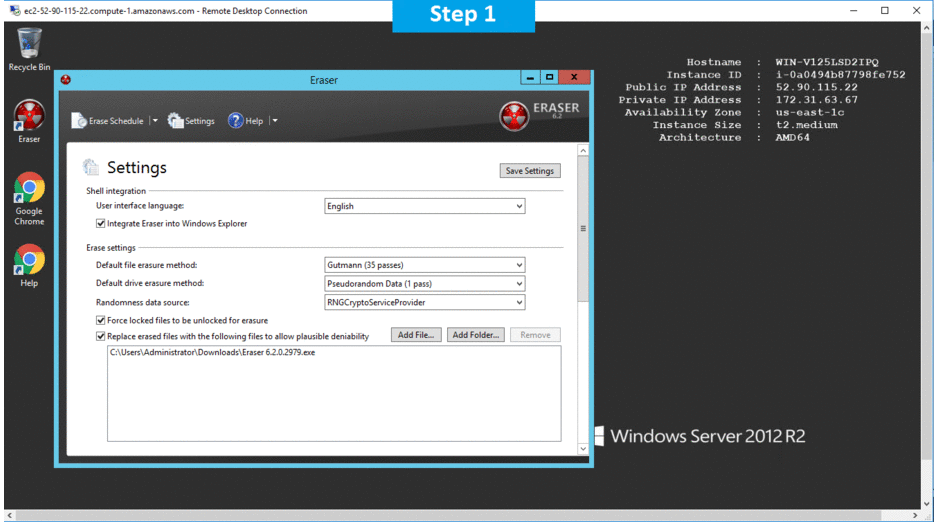Image resolution: width=939 pixels, height=522 pixels.
Task: Click the Save Settings button
Action: pyautogui.click(x=529, y=171)
